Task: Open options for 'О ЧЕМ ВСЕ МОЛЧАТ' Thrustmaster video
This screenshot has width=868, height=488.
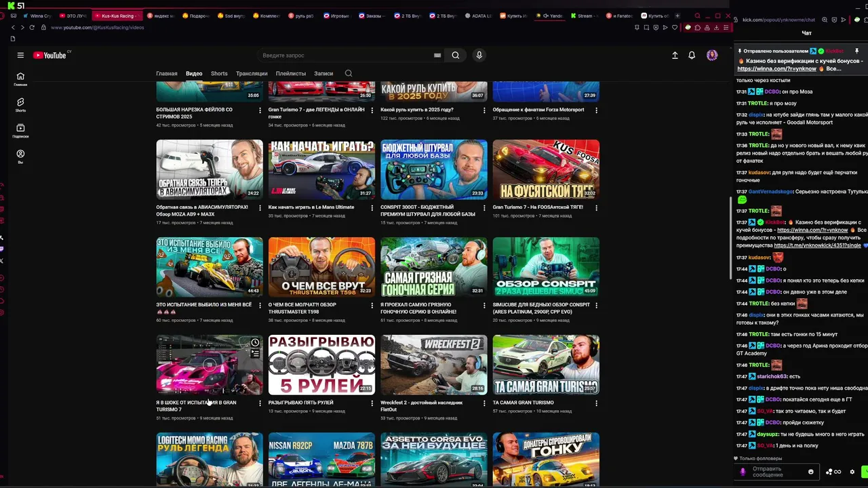Action: pyautogui.click(x=372, y=305)
